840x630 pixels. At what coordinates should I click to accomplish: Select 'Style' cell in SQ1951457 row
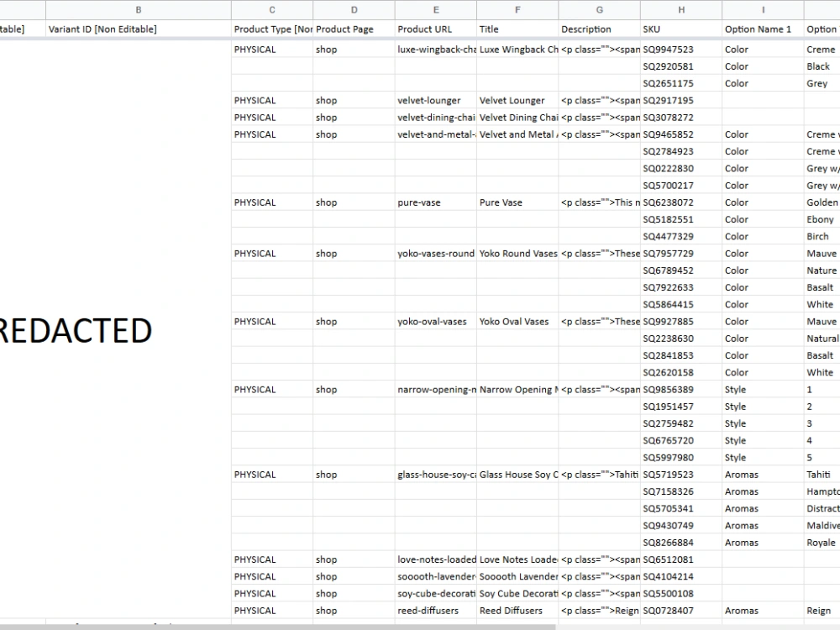click(763, 407)
